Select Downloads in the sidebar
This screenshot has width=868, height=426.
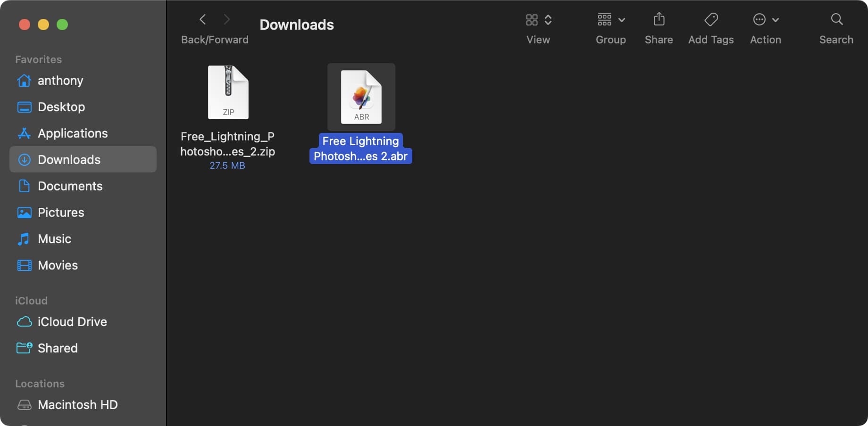(69, 160)
